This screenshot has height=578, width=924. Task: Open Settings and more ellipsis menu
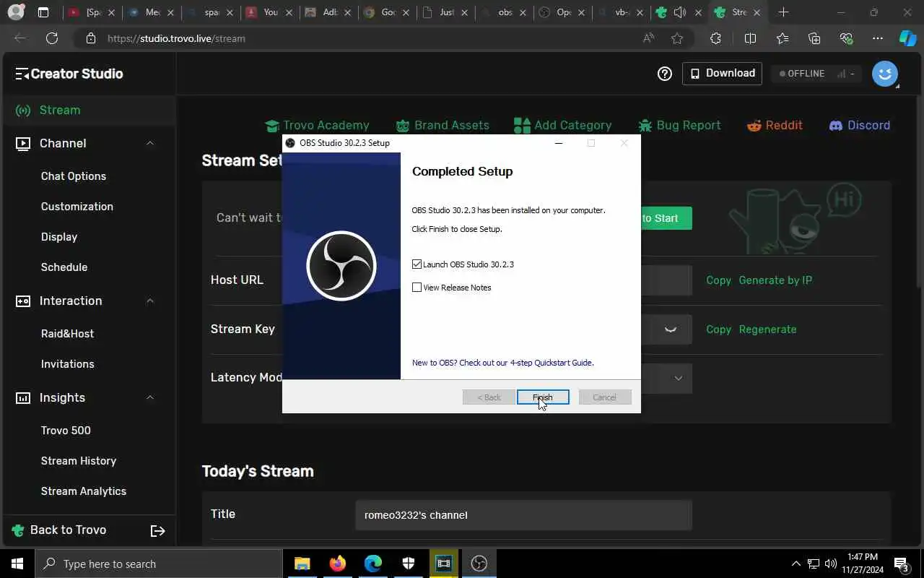[x=878, y=38]
